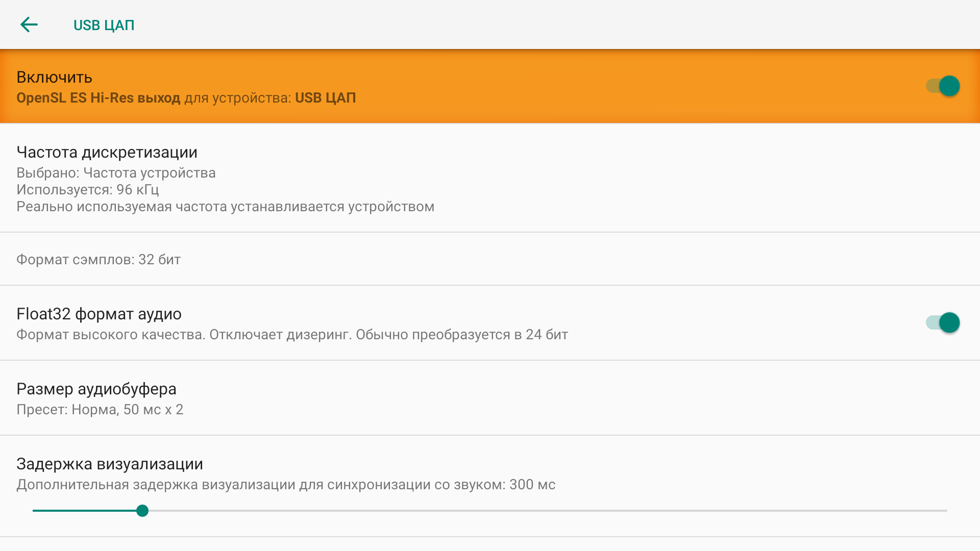
Task: Click the Включить label
Action: click(54, 77)
